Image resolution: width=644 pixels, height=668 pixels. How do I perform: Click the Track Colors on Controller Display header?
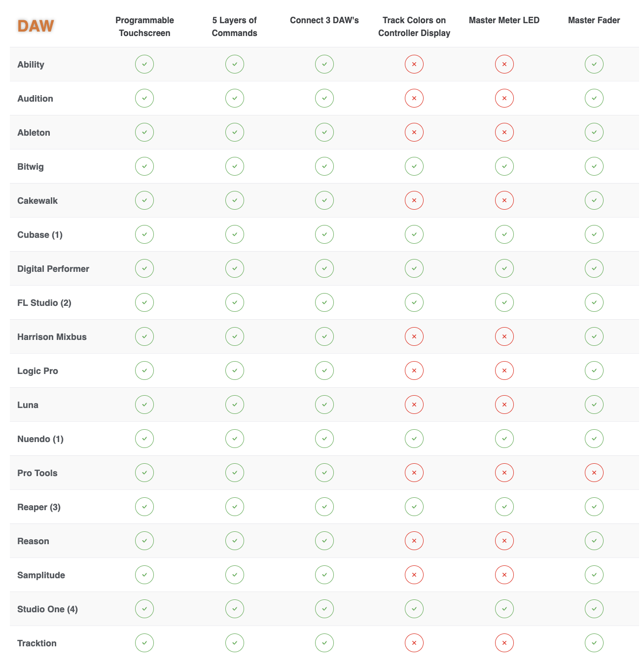tap(414, 27)
